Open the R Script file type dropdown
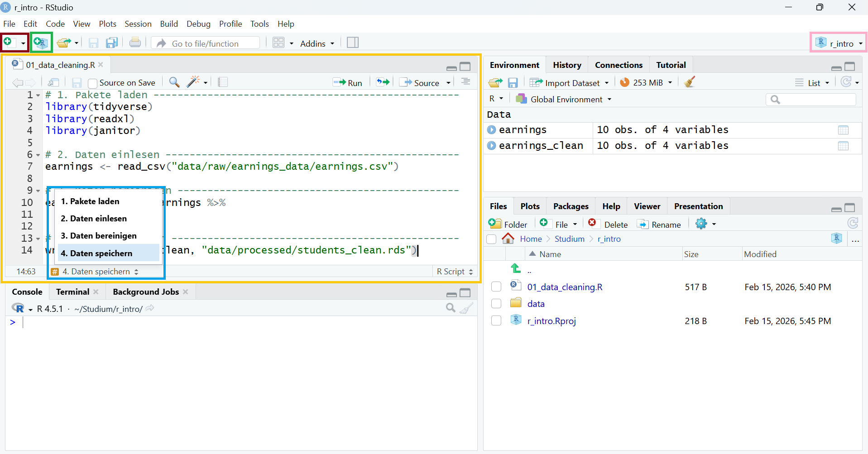This screenshot has height=454, width=868. [x=455, y=271]
